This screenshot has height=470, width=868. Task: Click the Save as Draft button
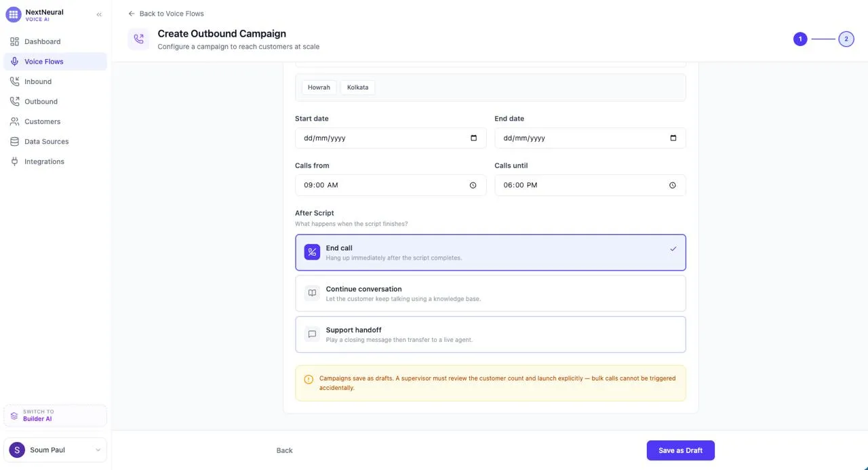(x=680, y=450)
